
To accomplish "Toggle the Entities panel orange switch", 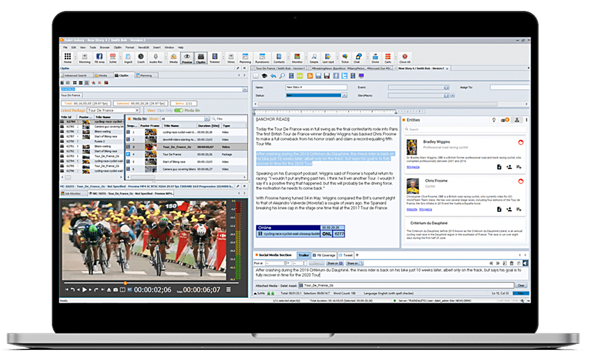I will point(505,120).
